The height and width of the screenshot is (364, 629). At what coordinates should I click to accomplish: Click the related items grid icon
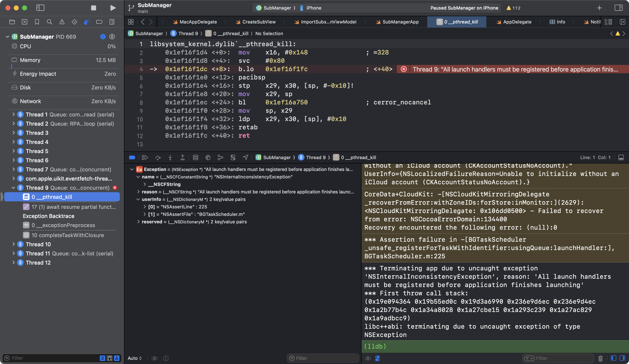pos(131,22)
